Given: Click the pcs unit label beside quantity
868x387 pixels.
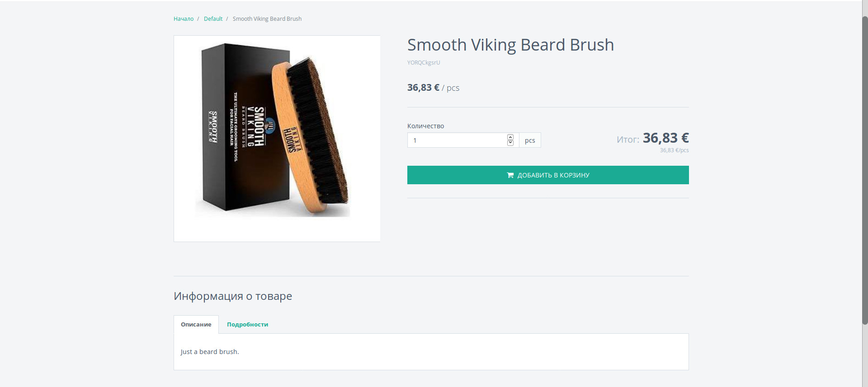Looking at the screenshot, I should coord(530,140).
